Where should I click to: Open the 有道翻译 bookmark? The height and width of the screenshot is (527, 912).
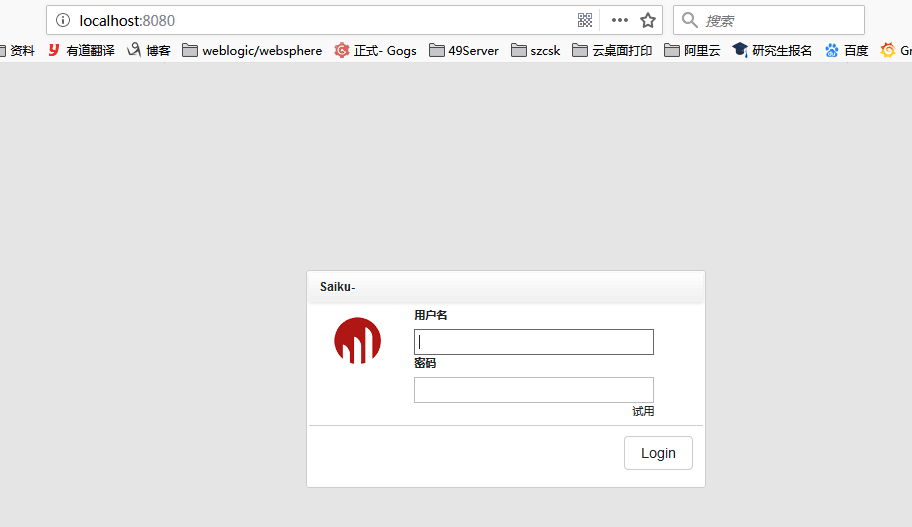tap(81, 51)
